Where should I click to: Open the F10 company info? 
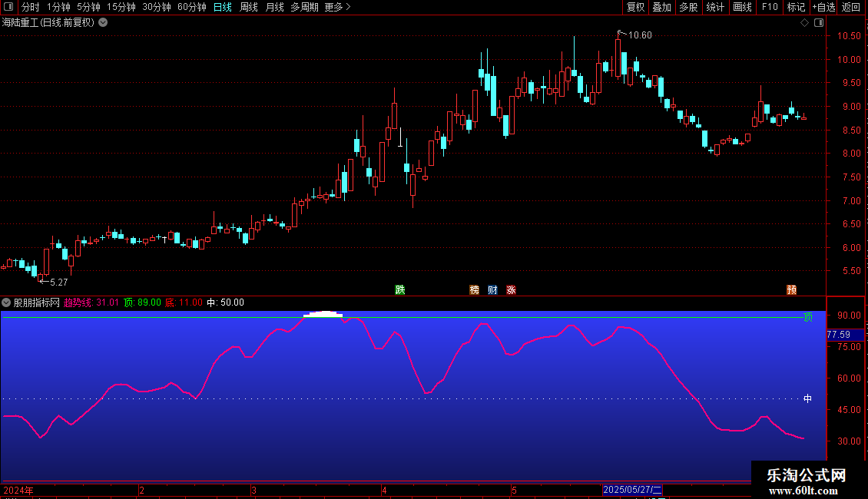[770, 7]
